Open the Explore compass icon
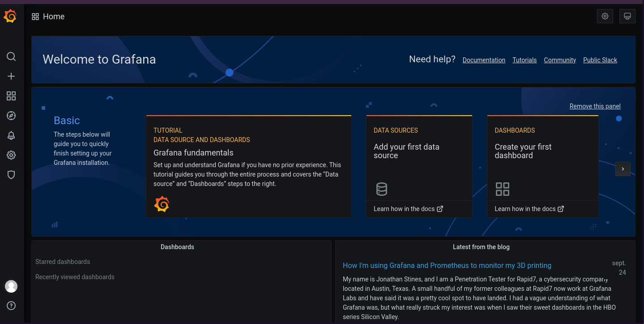Image resolution: width=644 pixels, height=324 pixels. [11, 116]
